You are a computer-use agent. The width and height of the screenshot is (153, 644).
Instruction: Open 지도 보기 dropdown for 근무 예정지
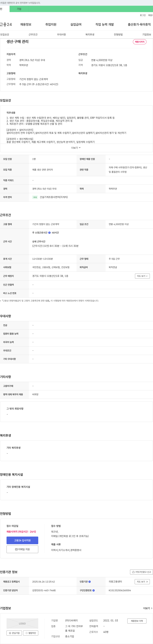click(x=142, y=276)
